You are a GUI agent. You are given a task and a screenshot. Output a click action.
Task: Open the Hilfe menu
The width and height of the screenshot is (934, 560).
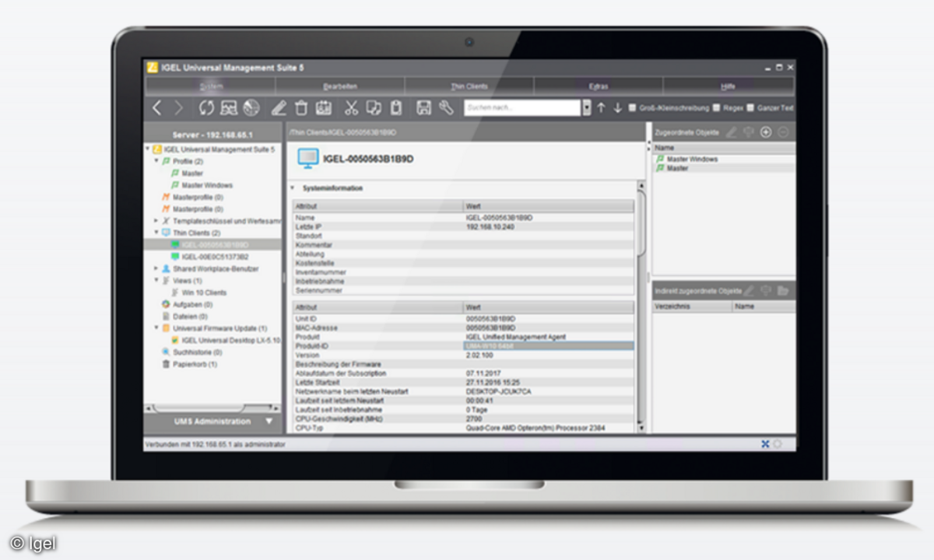(728, 86)
